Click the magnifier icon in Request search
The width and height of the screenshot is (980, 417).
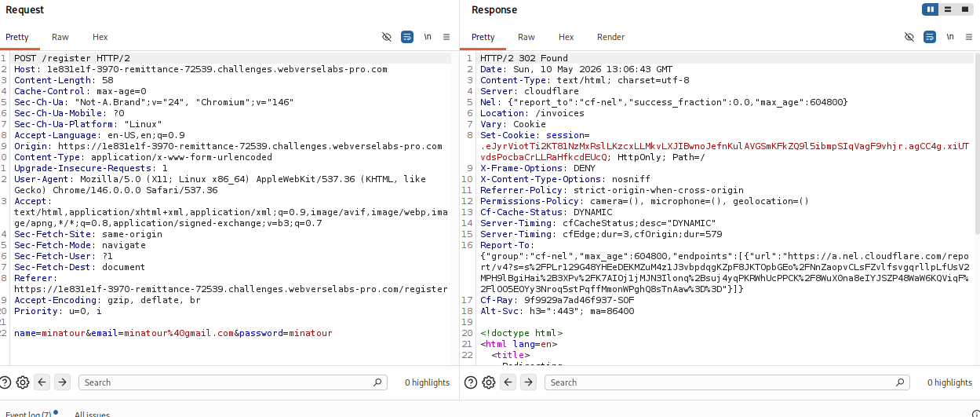pos(378,382)
